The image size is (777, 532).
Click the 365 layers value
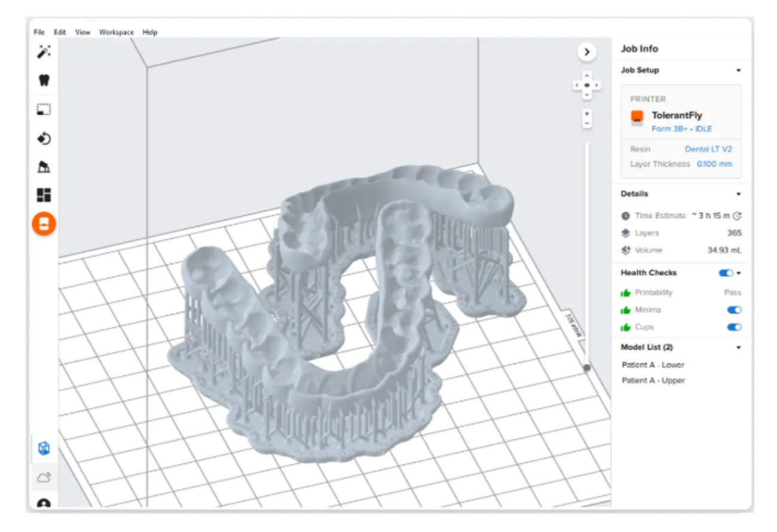735,233
